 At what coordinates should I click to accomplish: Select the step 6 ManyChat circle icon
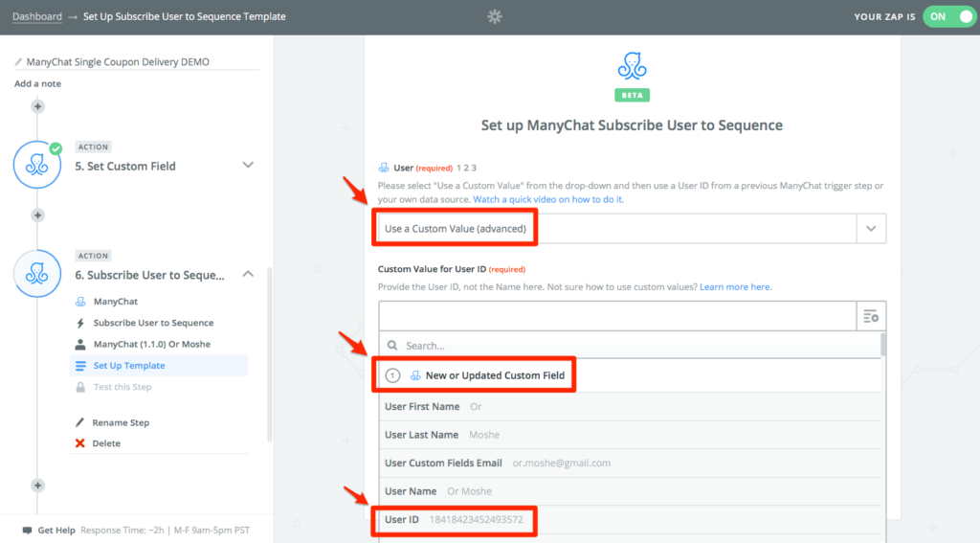click(x=37, y=273)
